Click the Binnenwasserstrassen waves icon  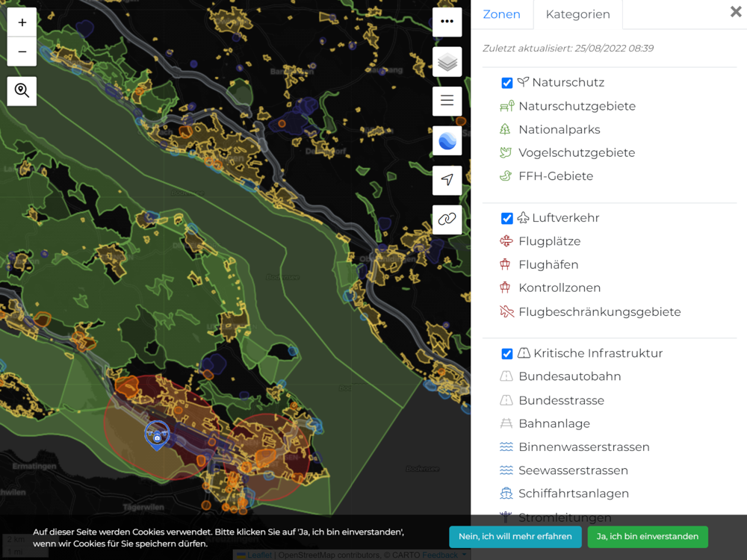point(506,447)
